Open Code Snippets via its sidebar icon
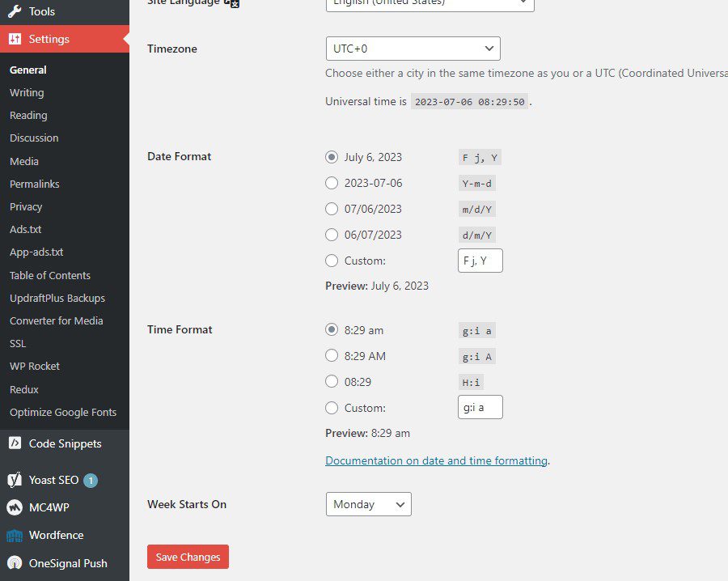 click(15, 443)
